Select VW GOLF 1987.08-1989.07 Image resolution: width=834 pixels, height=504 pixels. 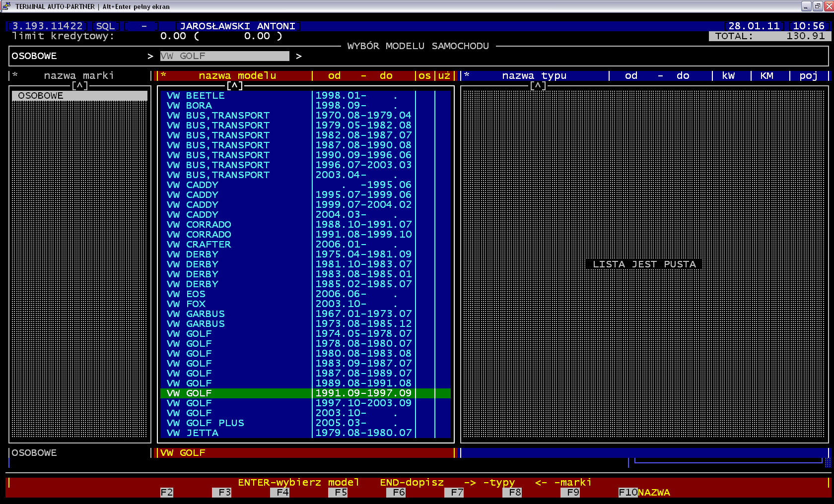305,374
